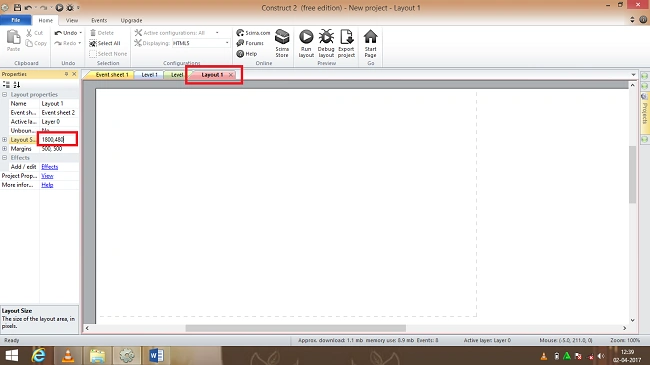Open Scirra.com website link icon
The image size is (650, 365).
(240, 33)
